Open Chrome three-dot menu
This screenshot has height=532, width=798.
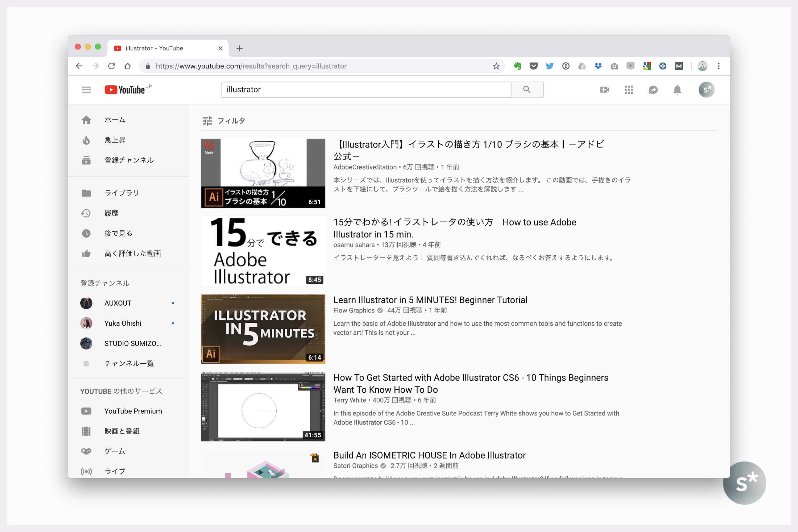(x=719, y=66)
